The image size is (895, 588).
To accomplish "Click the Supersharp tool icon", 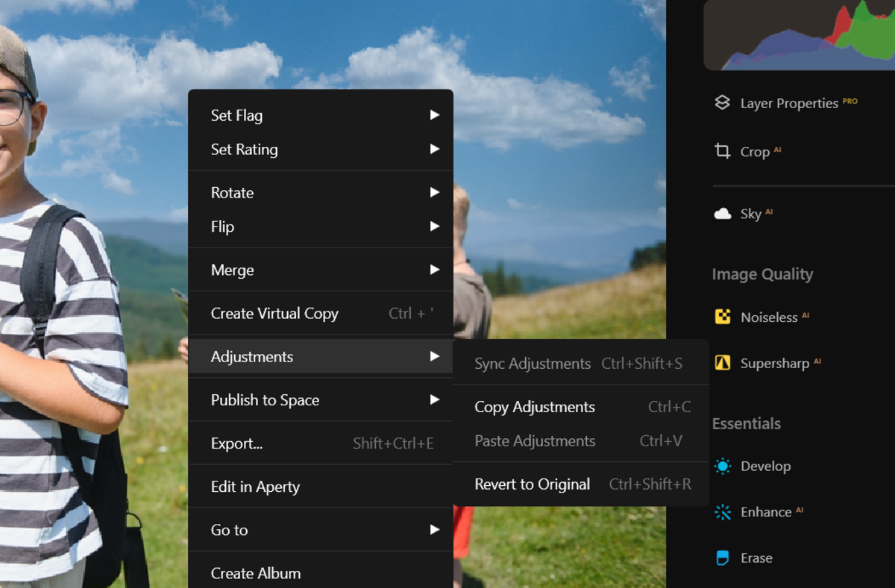I will click(722, 363).
